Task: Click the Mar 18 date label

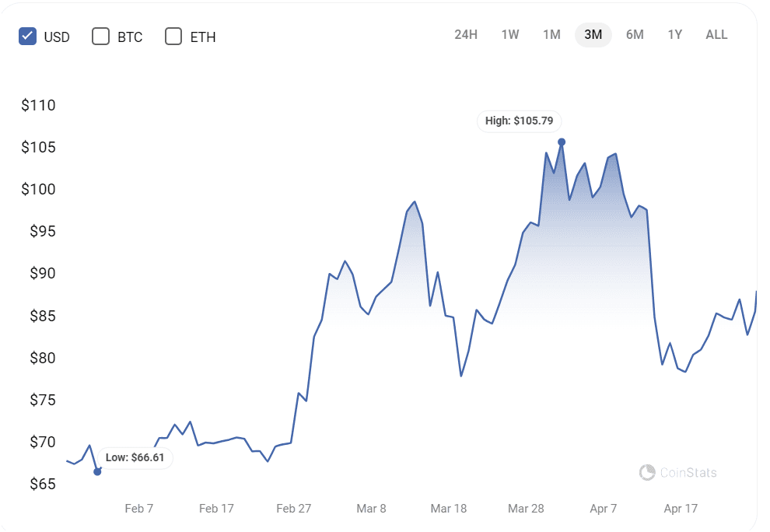Action: click(449, 509)
